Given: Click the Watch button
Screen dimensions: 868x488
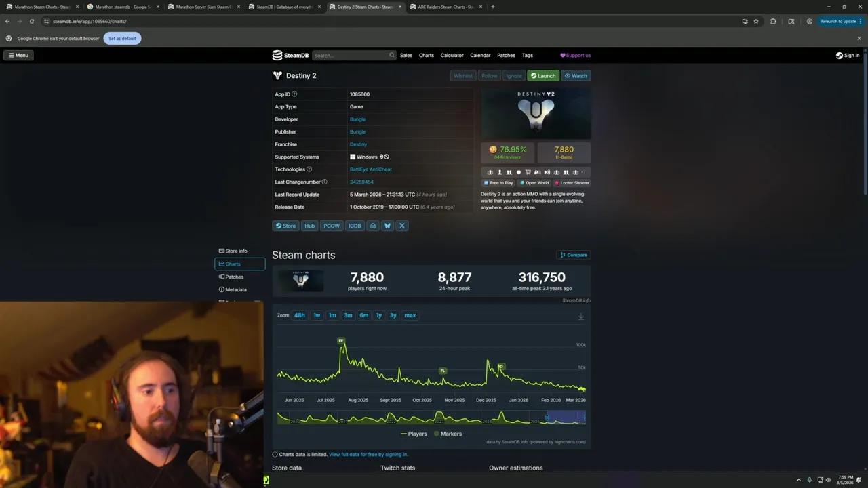Looking at the screenshot, I should pos(576,76).
